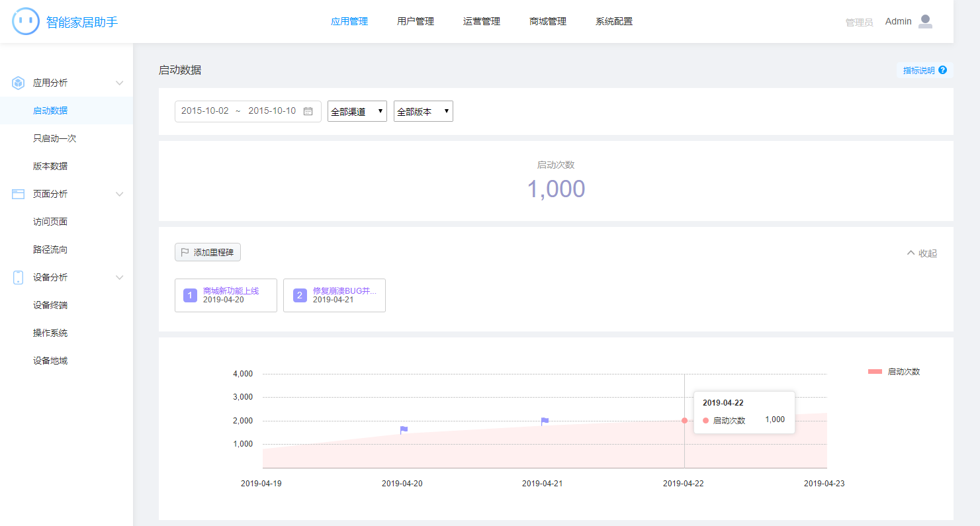The width and height of the screenshot is (980, 526).
Task: Click the 添加里程碑 button
Action: pyautogui.click(x=208, y=252)
